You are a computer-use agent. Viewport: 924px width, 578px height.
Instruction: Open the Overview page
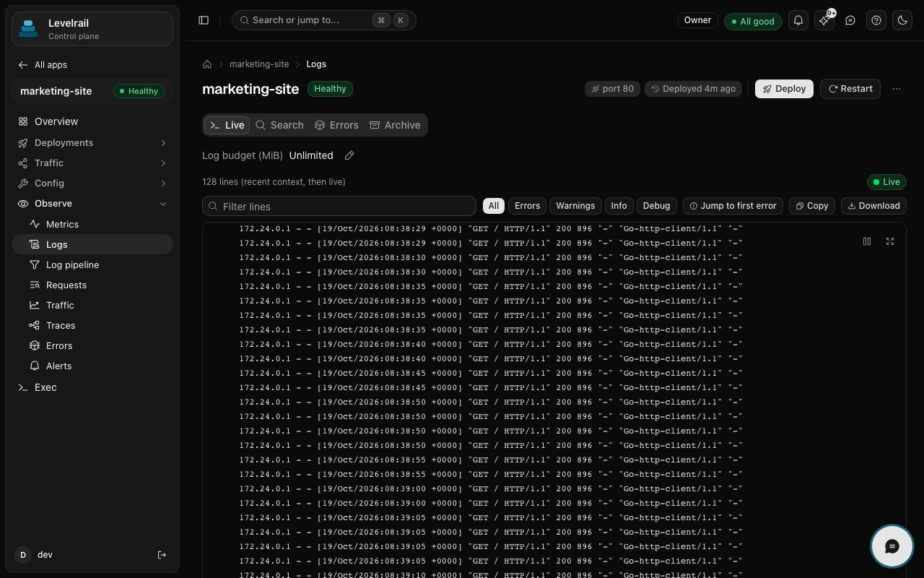[x=92, y=121]
